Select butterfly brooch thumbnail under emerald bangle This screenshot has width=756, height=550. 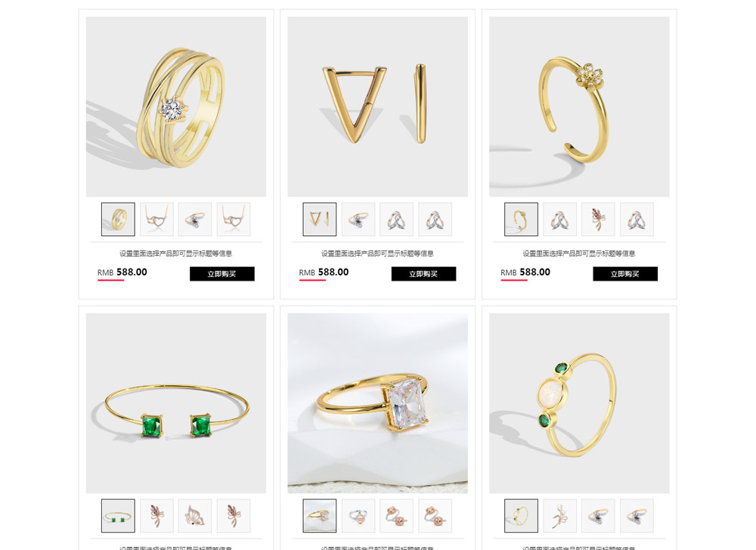click(195, 516)
